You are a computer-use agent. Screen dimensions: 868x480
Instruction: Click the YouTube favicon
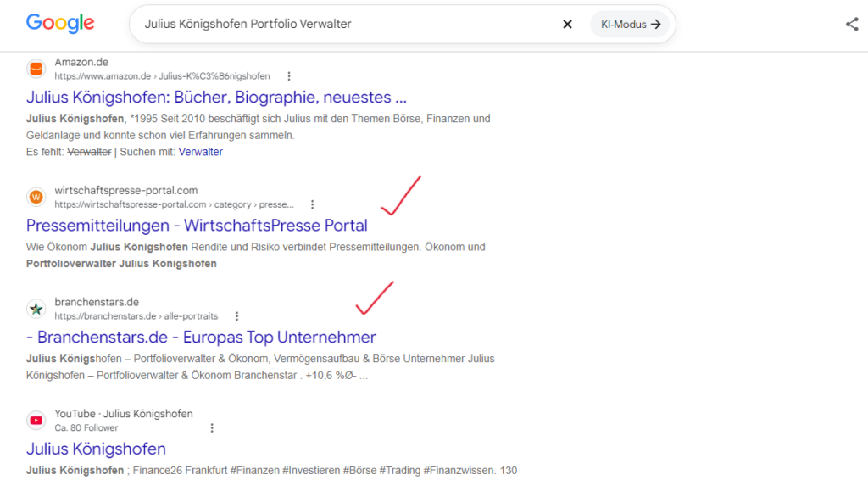pos(36,420)
